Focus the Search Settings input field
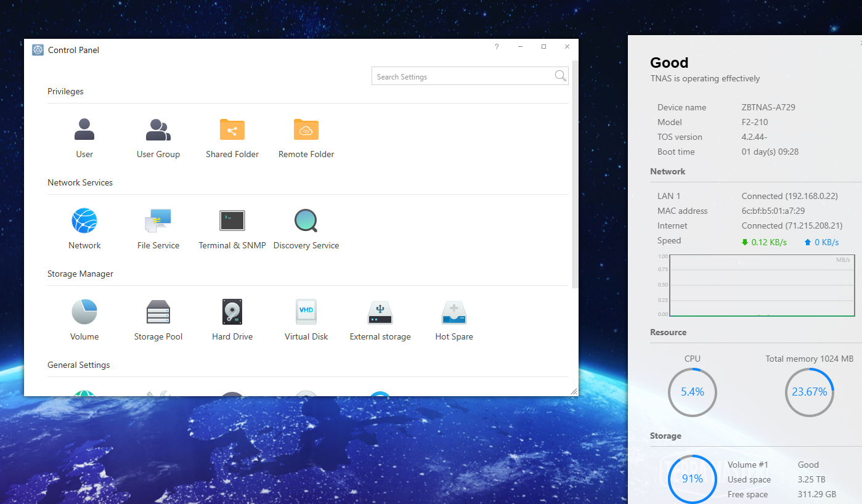The height and width of the screenshot is (504, 862). [470, 76]
